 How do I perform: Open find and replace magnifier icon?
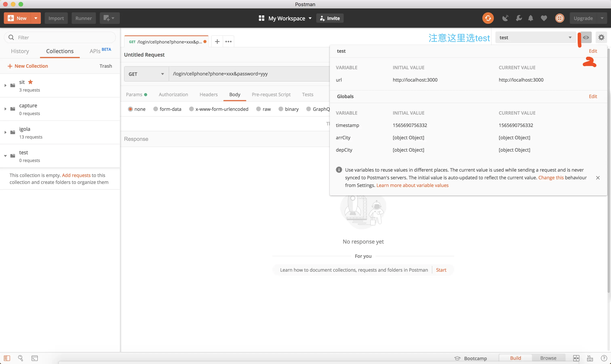click(x=21, y=358)
